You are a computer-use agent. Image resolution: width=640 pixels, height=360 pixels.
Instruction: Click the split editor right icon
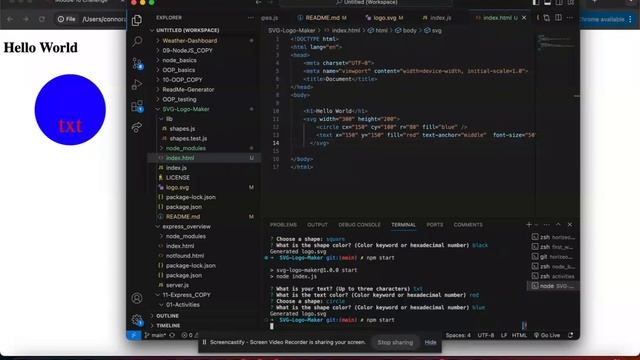click(558, 18)
